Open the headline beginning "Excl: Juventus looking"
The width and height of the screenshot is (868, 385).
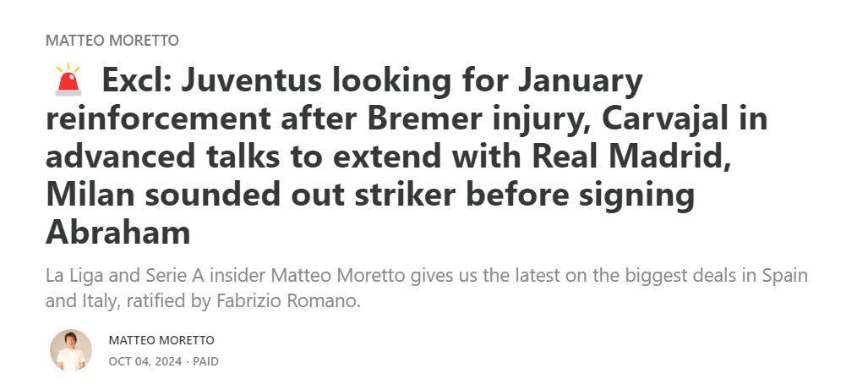[407, 157]
